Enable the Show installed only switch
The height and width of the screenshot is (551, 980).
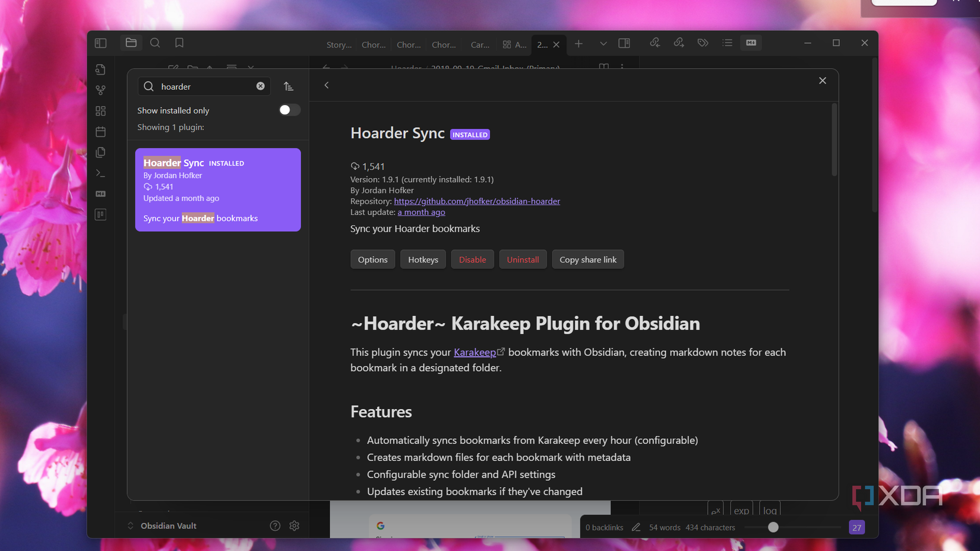tap(289, 110)
